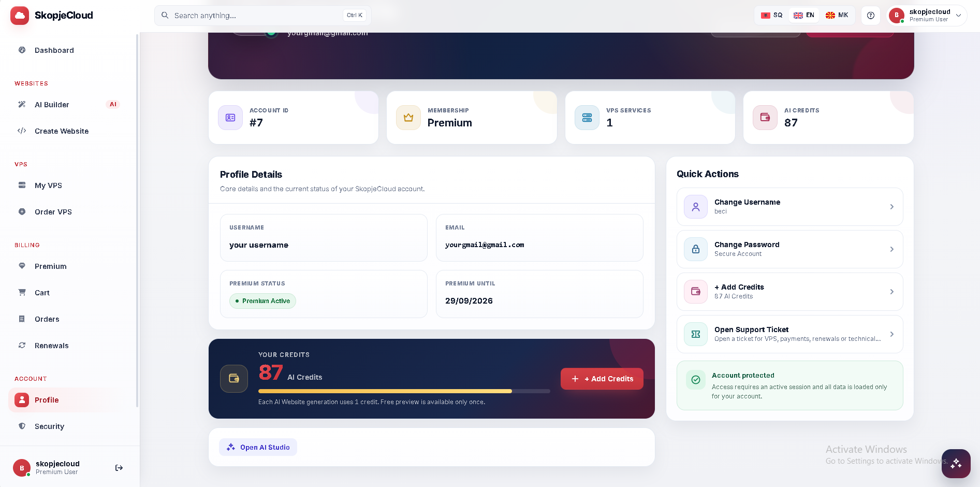
Task: Open the floating AI sparkle assistant button
Action: (956, 463)
